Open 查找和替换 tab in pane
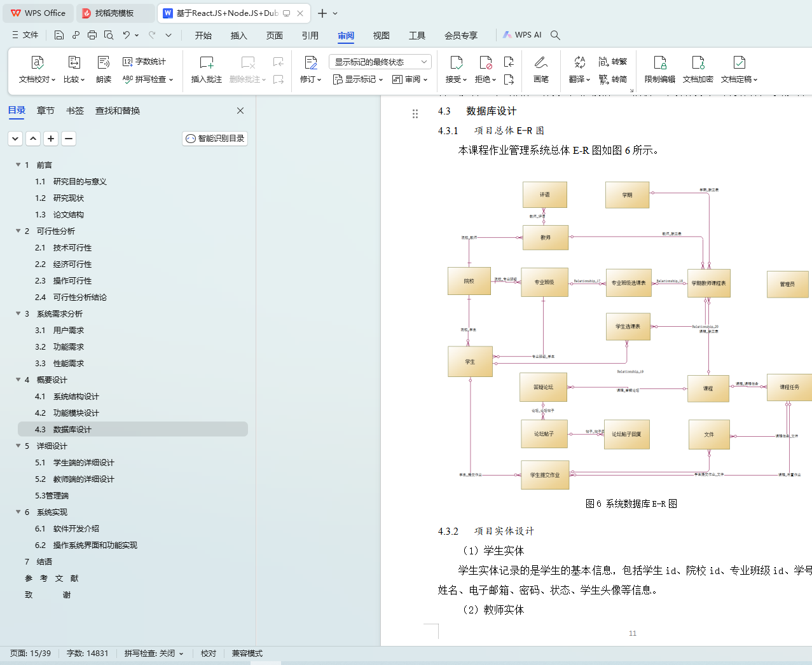This screenshot has width=812, height=665. 118,111
